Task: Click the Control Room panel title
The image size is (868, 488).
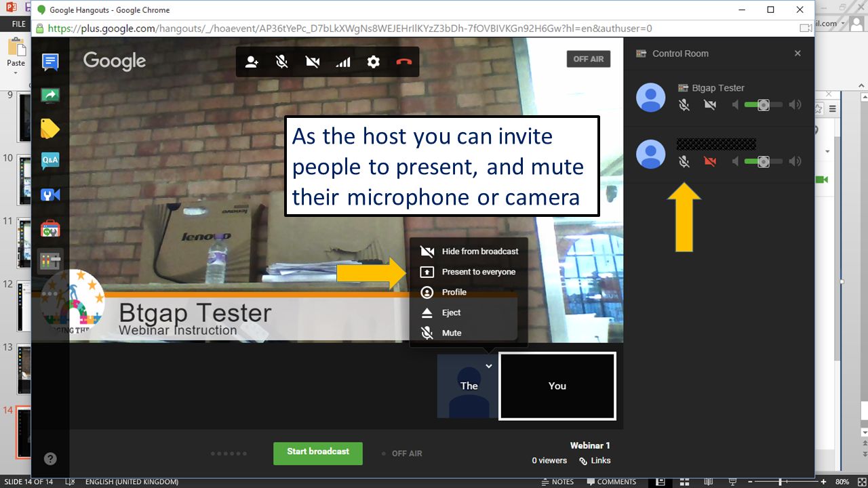Action: (x=680, y=54)
